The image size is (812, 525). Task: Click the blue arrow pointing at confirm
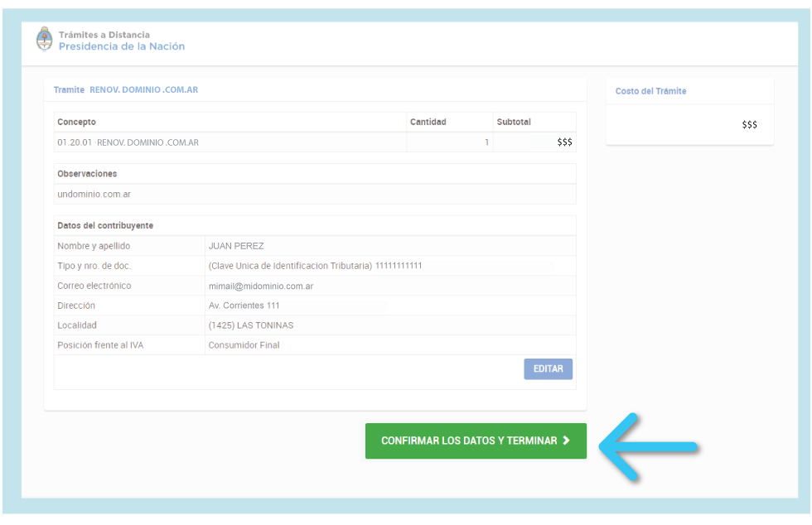click(x=648, y=446)
